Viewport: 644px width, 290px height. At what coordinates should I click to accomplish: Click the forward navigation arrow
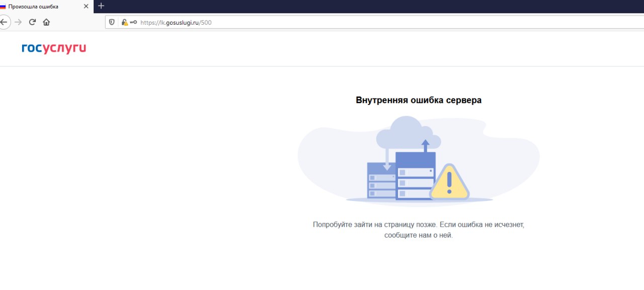click(18, 22)
